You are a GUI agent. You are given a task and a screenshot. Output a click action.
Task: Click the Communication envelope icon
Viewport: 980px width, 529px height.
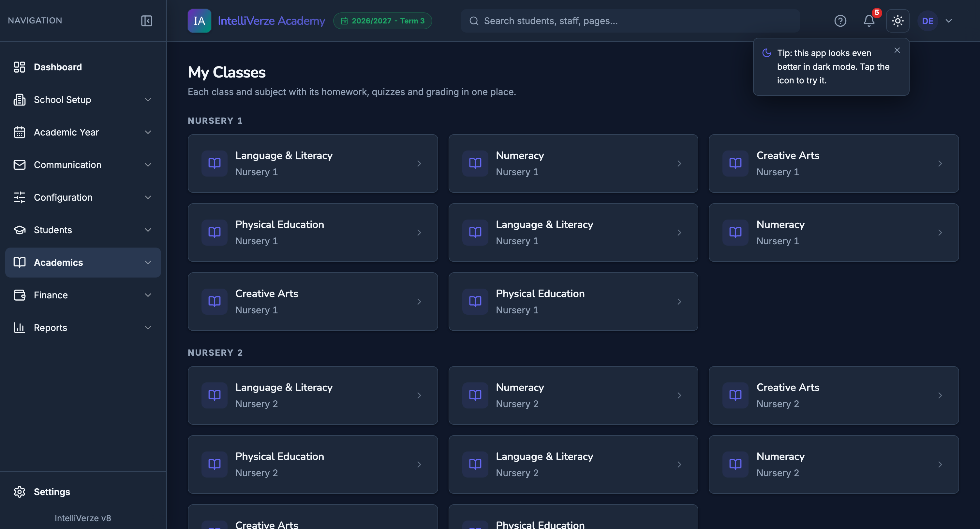20,164
